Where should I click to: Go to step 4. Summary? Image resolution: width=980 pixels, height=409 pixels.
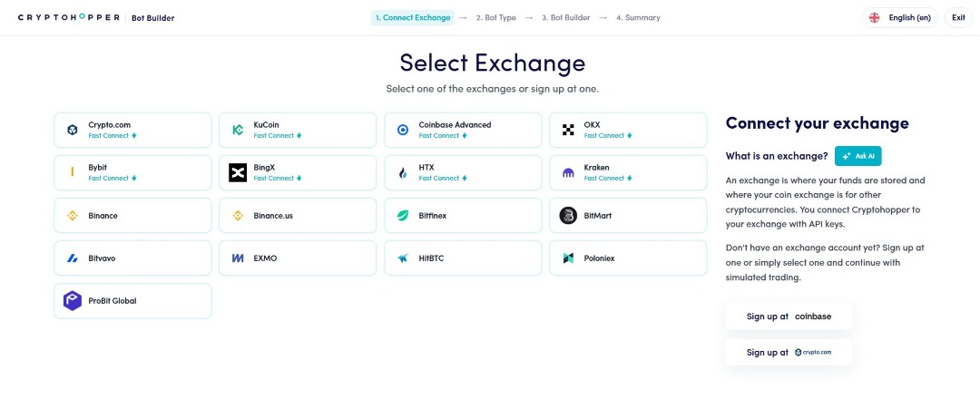(x=638, y=17)
